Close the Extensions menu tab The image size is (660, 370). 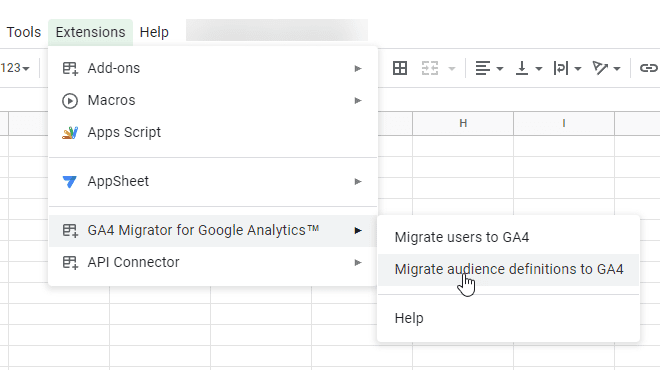[x=90, y=32]
